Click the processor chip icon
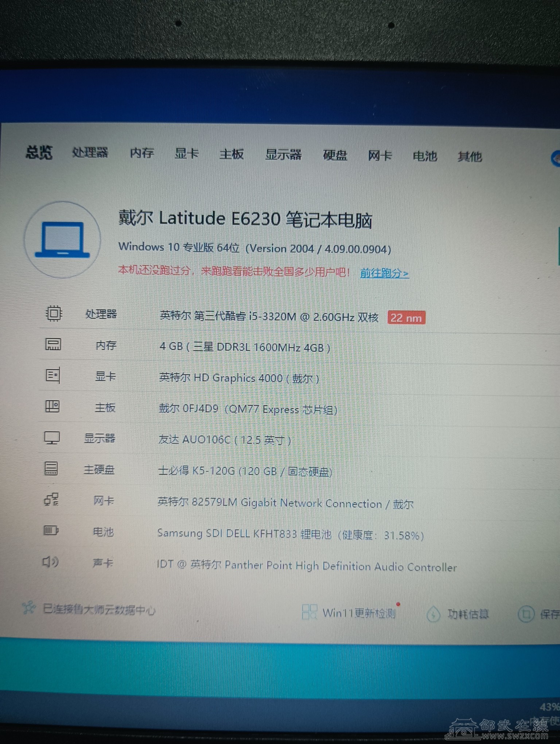The height and width of the screenshot is (744, 560). [54, 313]
